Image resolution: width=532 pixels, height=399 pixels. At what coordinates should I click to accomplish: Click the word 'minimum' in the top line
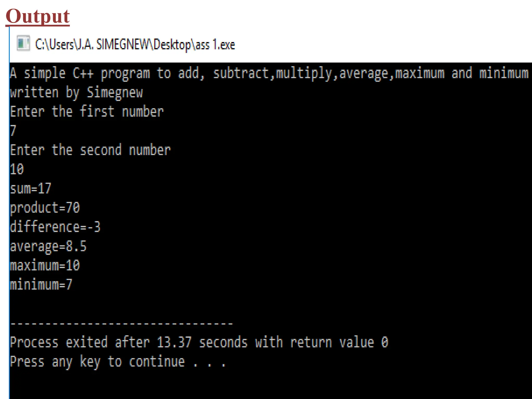[504, 73]
